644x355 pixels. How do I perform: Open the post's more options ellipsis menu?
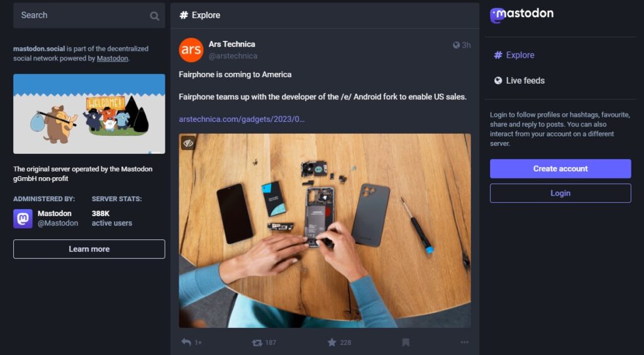[x=464, y=342]
